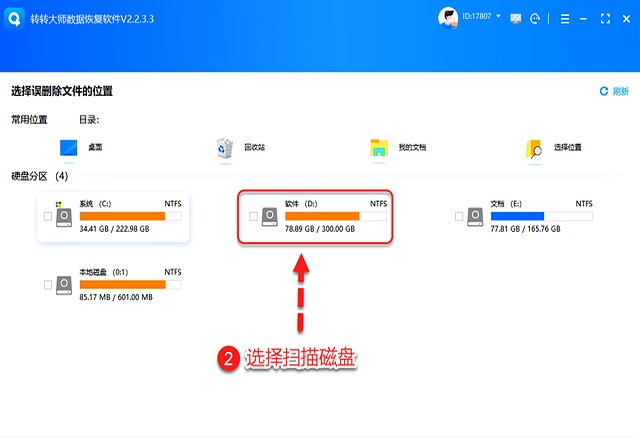
Task: Open the 选择位置 folder search icon
Action: [534, 149]
